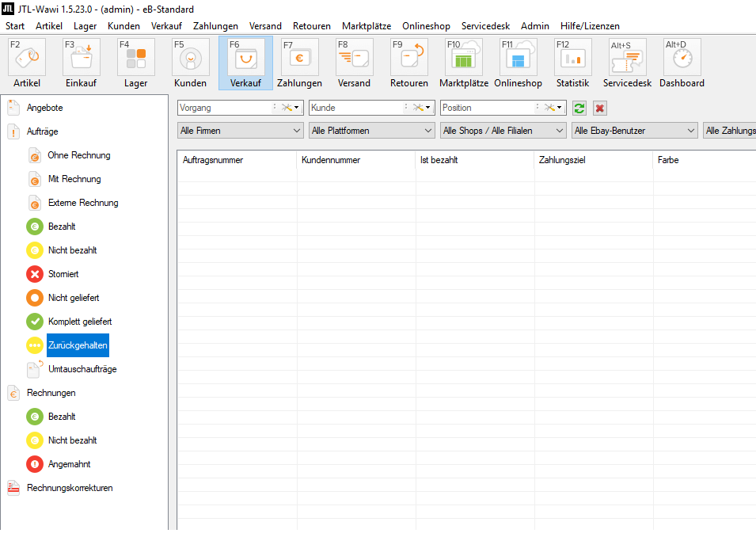Click the red Angemahnt warning icon
Screen dimensions: 756x537
click(35, 464)
